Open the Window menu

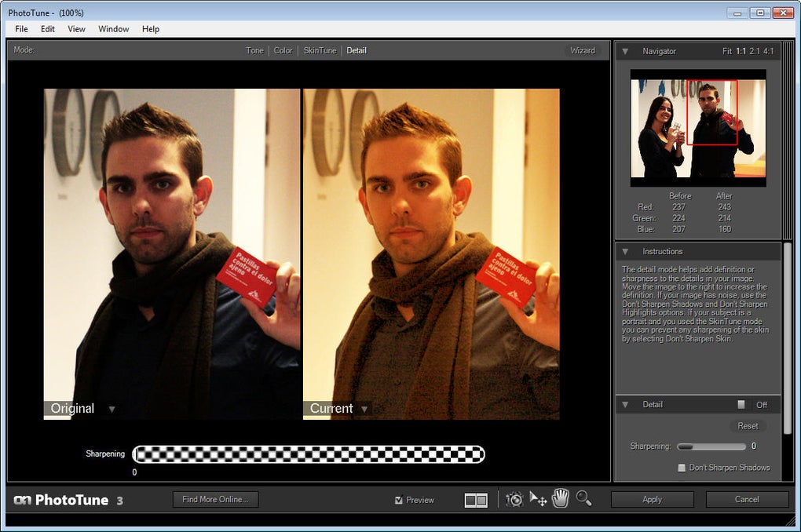click(113, 29)
